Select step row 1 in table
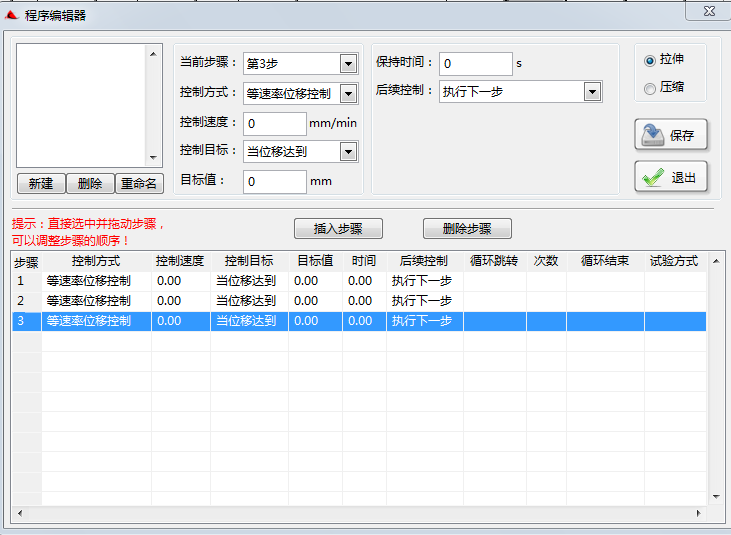The image size is (731, 535). [359, 281]
